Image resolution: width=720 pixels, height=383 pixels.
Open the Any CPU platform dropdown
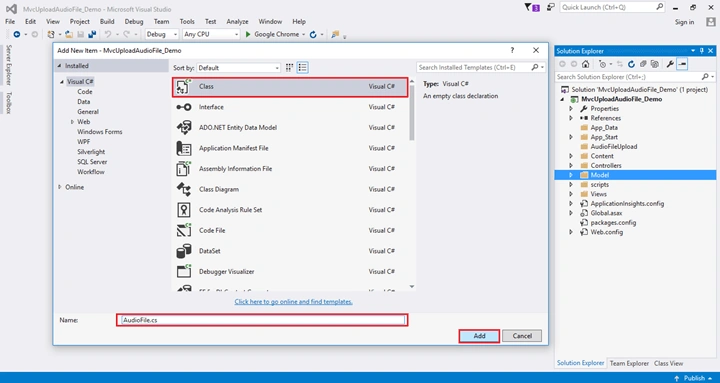(x=211, y=34)
